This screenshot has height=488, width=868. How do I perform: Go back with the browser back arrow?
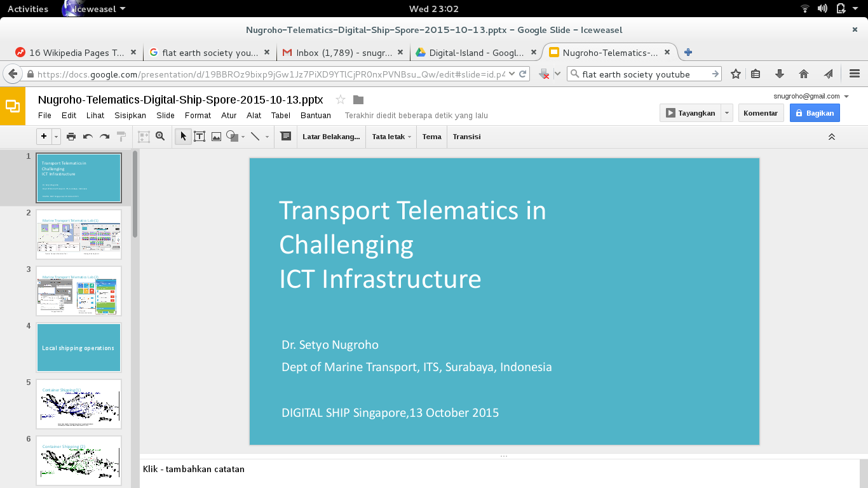tap(12, 74)
